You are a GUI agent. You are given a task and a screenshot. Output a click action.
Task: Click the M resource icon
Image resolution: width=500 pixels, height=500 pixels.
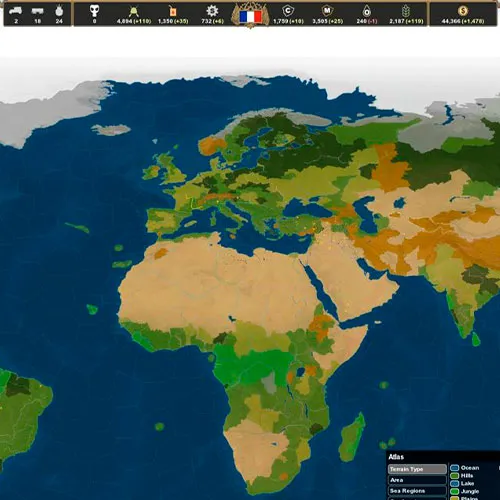[x=327, y=11]
